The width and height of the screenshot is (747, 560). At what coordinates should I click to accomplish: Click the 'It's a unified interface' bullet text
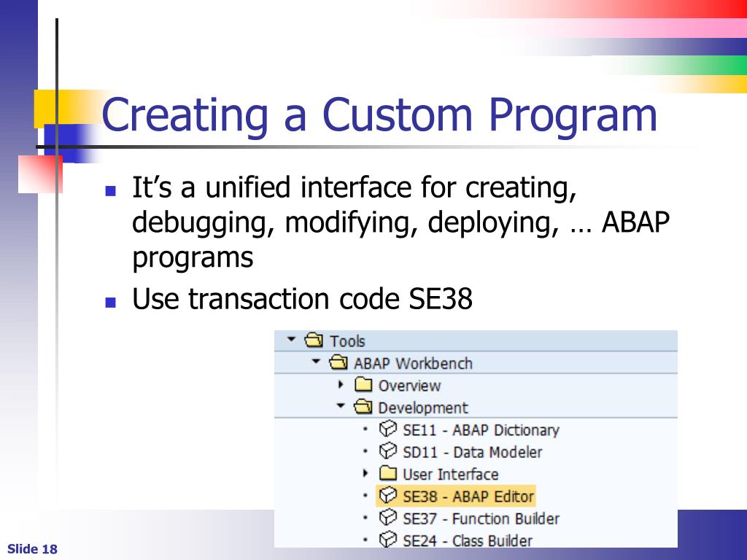pos(400,222)
